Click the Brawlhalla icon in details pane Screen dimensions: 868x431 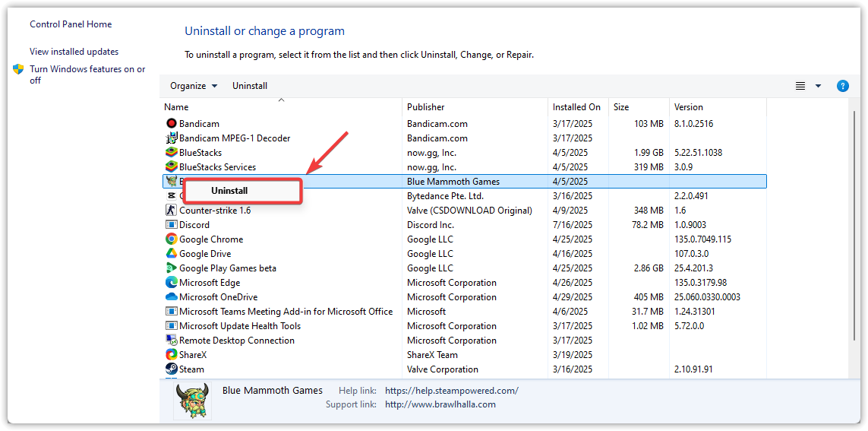(192, 401)
